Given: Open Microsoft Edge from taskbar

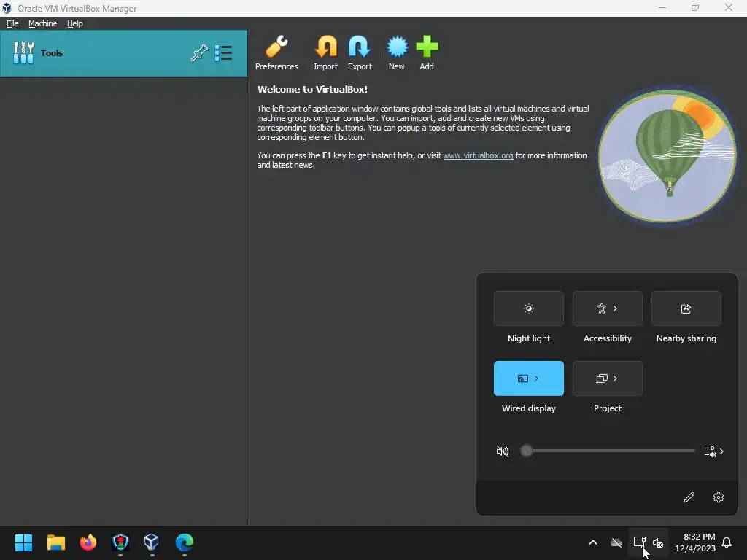Looking at the screenshot, I should point(185,542).
